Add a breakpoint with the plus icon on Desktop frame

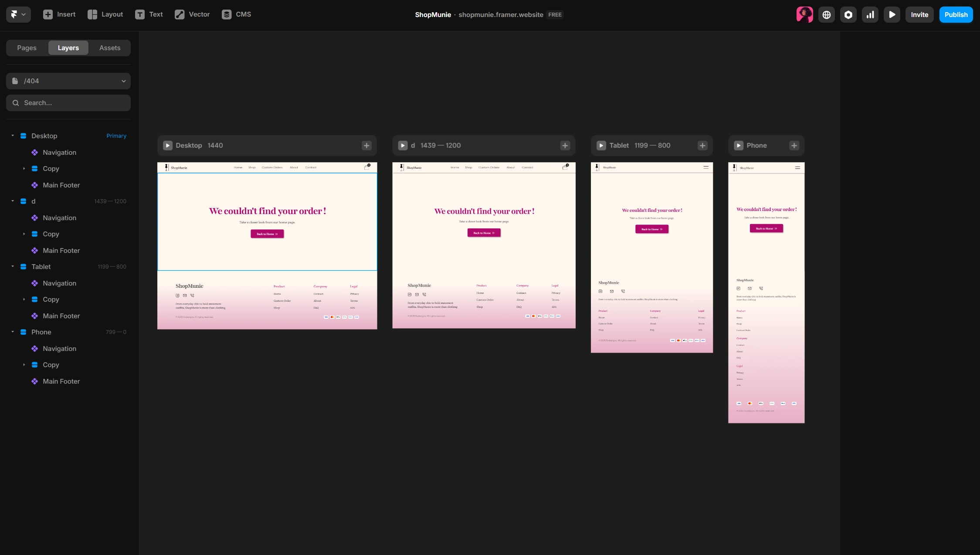coord(366,145)
